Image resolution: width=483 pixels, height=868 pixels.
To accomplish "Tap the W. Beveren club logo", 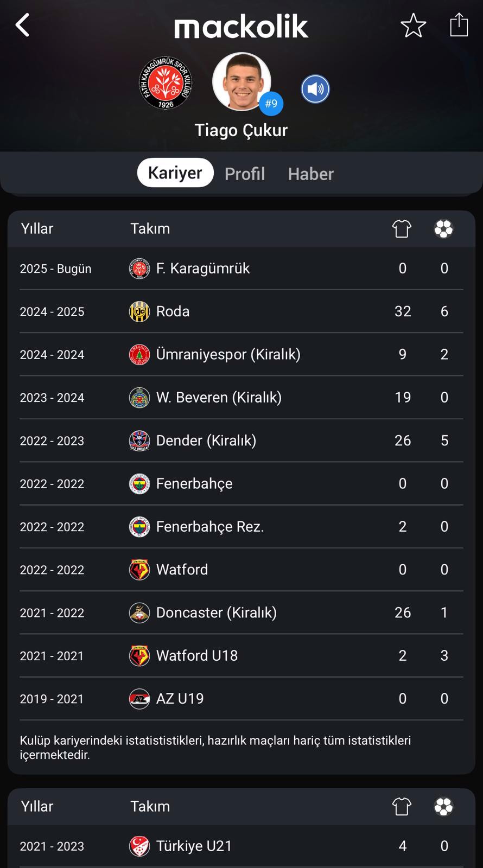I will pyautogui.click(x=139, y=398).
